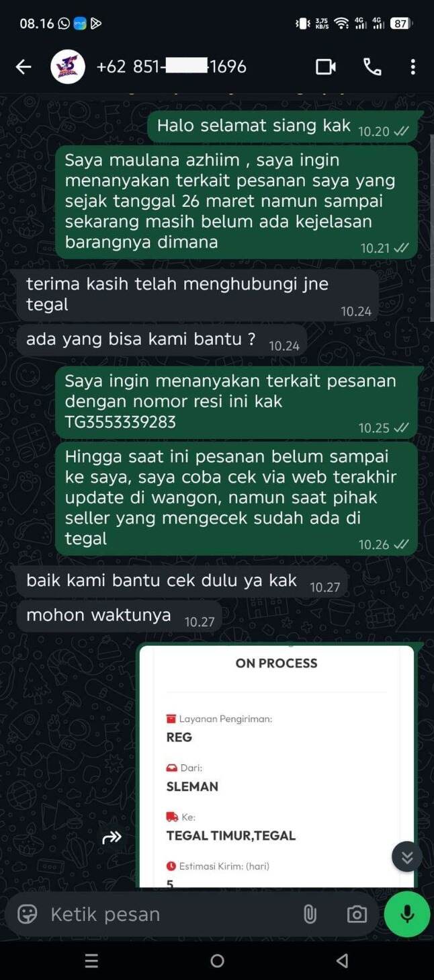Tap the "mohon waktunya" received message
This screenshot has width=434, height=980.
[x=120, y=616]
